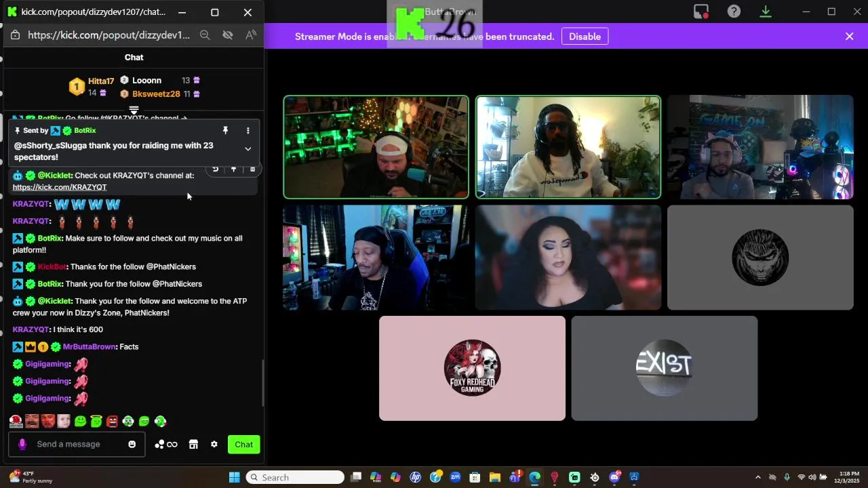Click the Read aloud icon in address bar

251,35
